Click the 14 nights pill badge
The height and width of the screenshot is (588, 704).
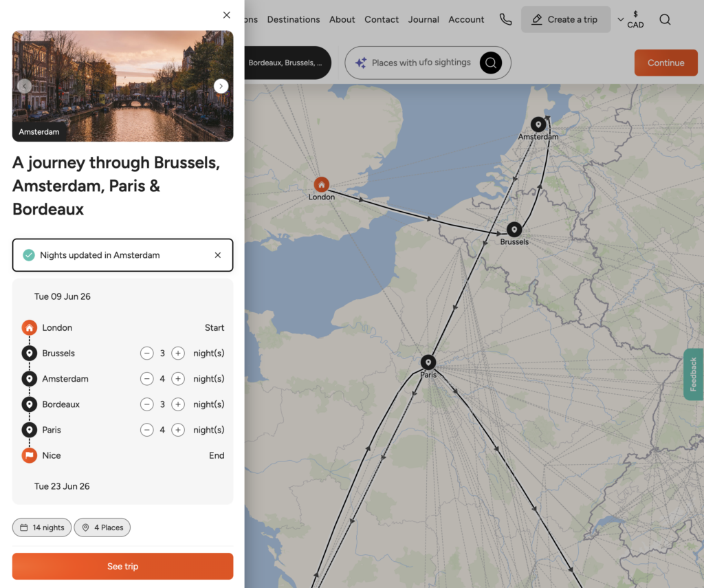(x=41, y=527)
